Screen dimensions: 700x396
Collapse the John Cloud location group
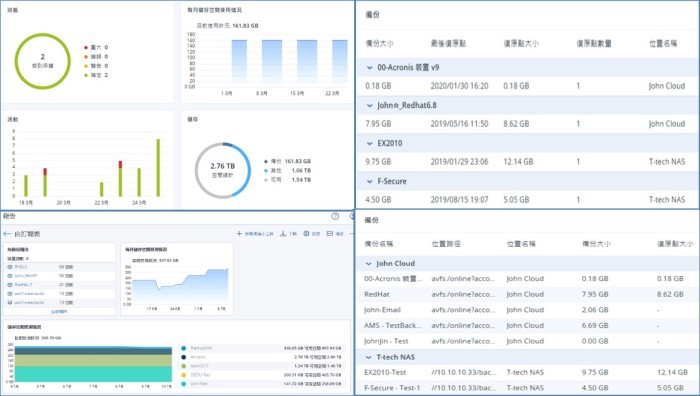coord(369,264)
